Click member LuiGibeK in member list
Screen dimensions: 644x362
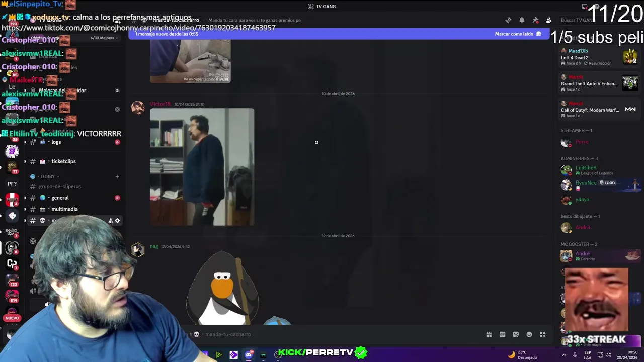[x=599, y=170]
